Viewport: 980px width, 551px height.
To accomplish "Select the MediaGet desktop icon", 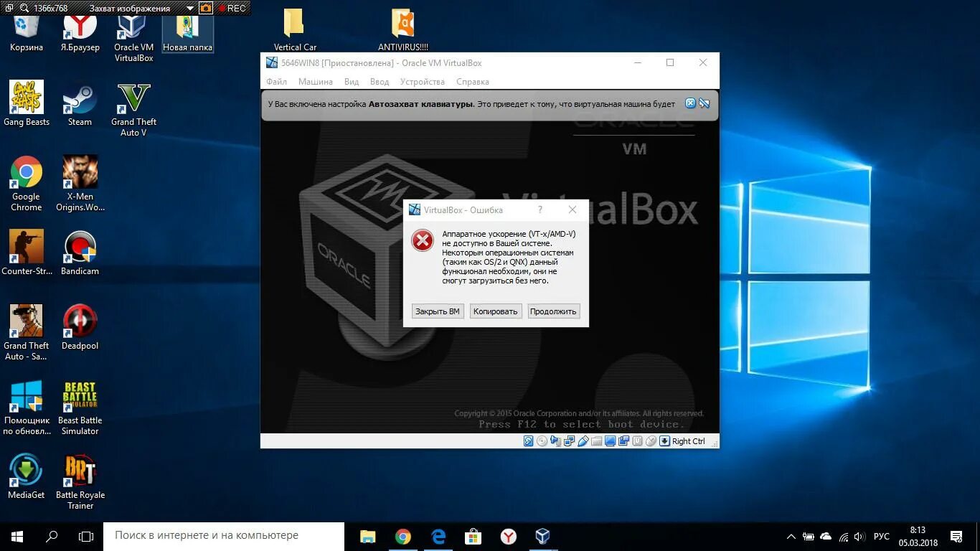I will point(27,476).
